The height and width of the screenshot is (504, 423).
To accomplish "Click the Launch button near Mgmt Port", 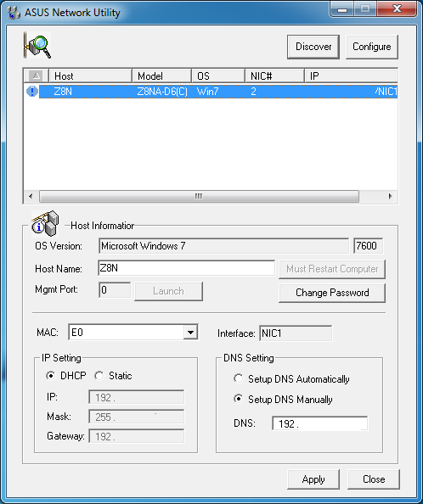I will (x=168, y=291).
